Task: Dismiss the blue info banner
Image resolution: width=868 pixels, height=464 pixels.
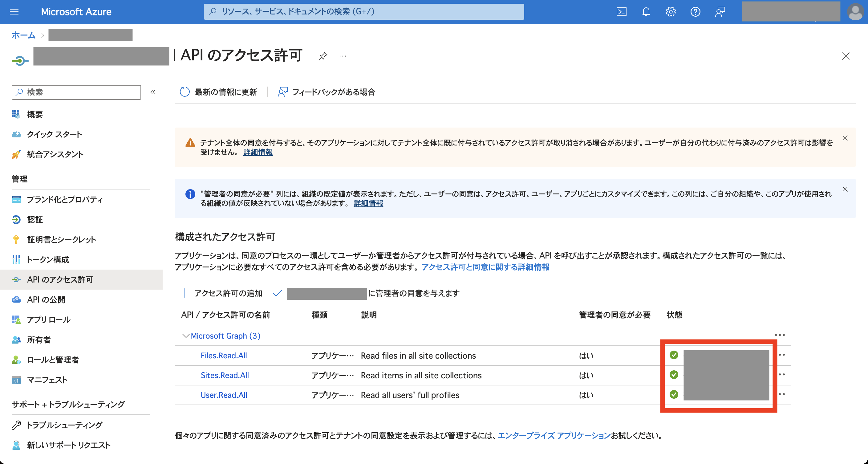Action: [x=845, y=189]
